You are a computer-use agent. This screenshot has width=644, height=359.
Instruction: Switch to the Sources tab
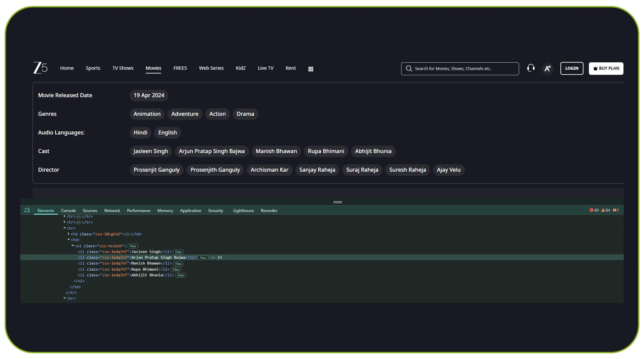[90, 210]
